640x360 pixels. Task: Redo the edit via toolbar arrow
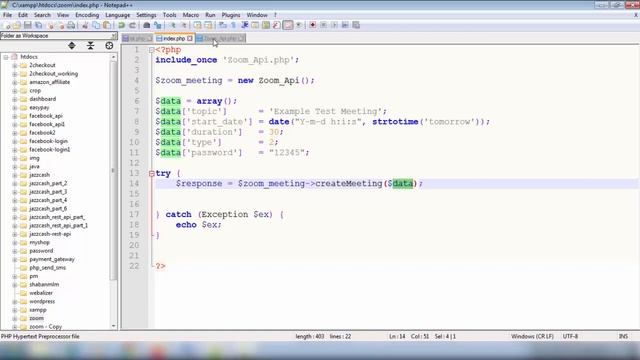(x=133, y=25)
